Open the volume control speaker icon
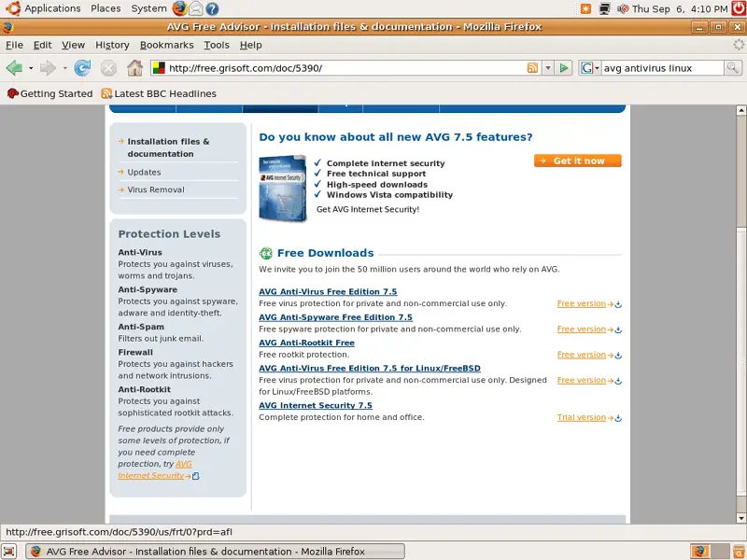Viewport: 747px width, 560px height. click(623, 8)
